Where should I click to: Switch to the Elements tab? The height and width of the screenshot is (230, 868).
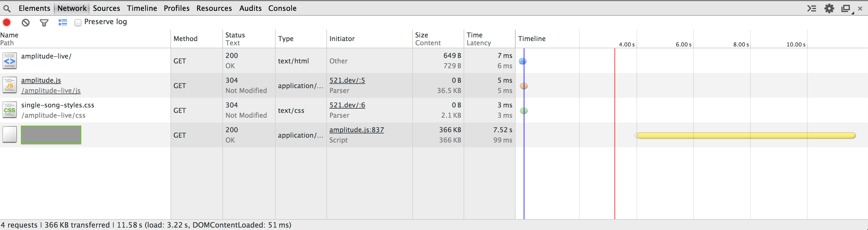pyautogui.click(x=34, y=8)
